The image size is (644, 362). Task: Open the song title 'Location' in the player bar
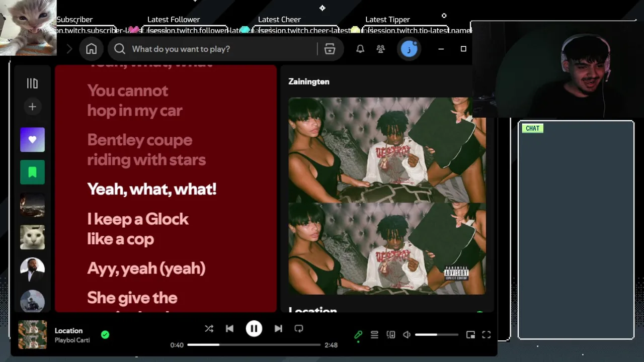click(x=68, y=330)
